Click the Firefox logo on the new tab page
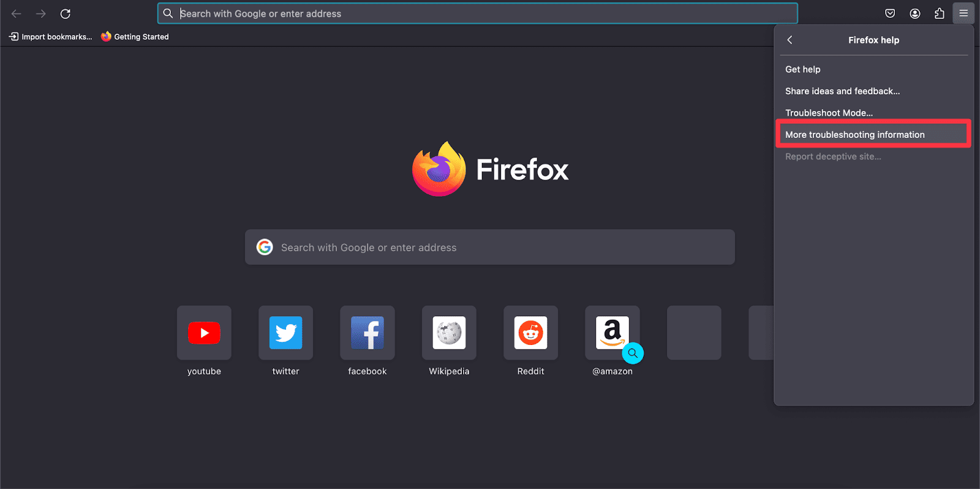Screen dimensions: 980x489 point(490,169)
